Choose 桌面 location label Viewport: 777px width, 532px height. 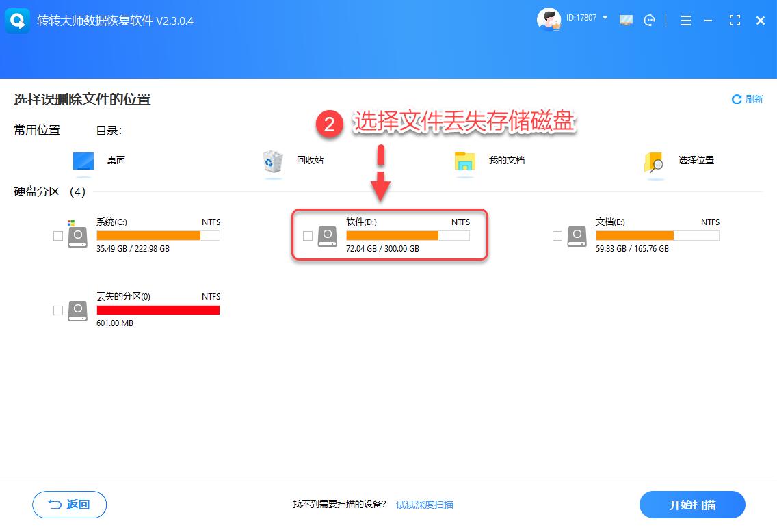(x=116, y=160)
